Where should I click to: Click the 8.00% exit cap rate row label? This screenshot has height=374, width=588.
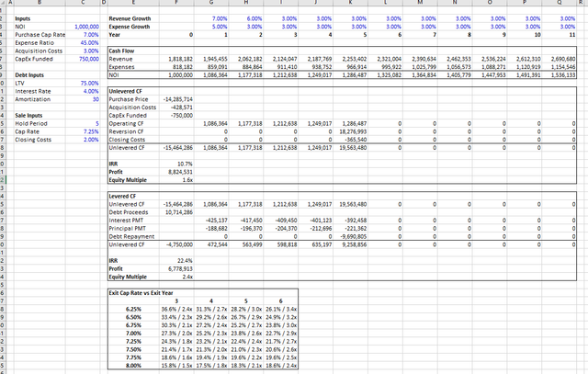[133, 366]
